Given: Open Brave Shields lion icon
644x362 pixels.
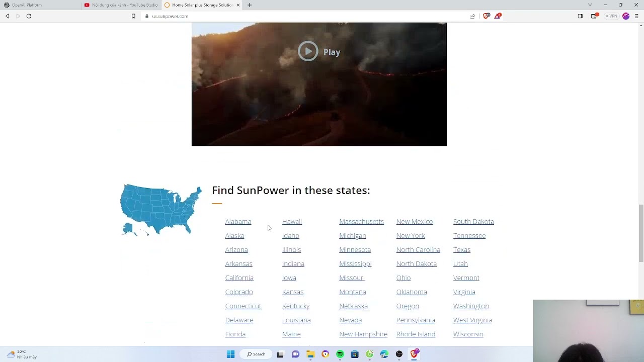Looking at the screenshot, I should click(486, 16).
